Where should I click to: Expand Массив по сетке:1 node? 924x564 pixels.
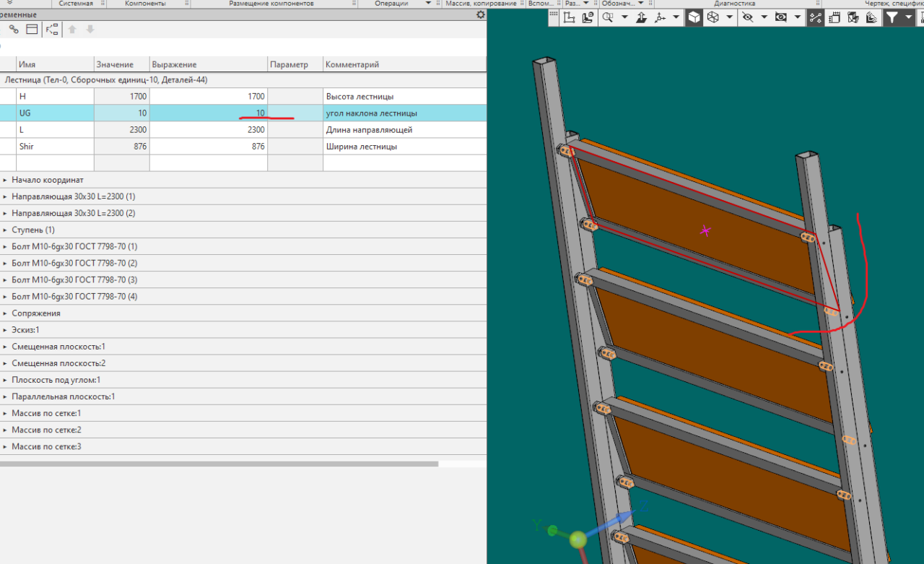5,413
